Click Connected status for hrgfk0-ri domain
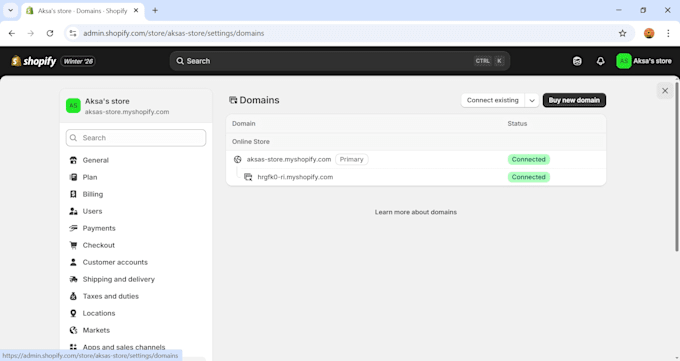Screen dimensions: 680x361 pos(528,177)
